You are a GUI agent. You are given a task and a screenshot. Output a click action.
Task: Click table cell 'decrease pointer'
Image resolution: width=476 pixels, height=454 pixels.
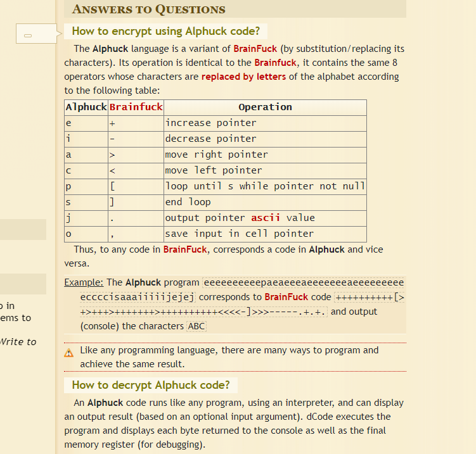click(x=266, y=139)
